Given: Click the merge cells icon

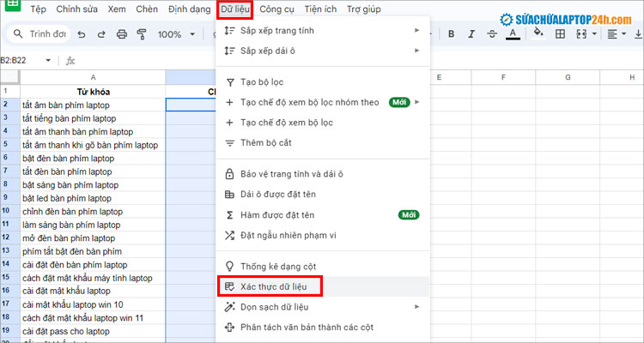Looking at the screenshot, I should point(581,34).
